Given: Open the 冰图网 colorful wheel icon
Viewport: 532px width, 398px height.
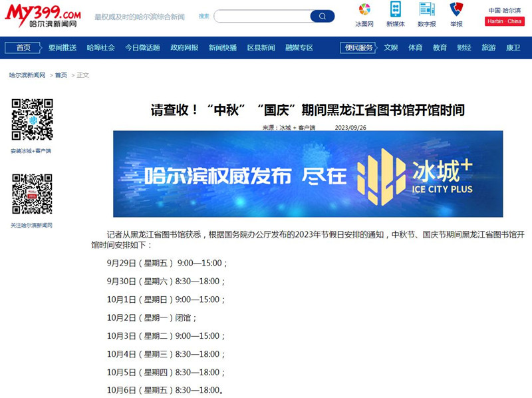Looking at the screenshot, I should (364, 9).
